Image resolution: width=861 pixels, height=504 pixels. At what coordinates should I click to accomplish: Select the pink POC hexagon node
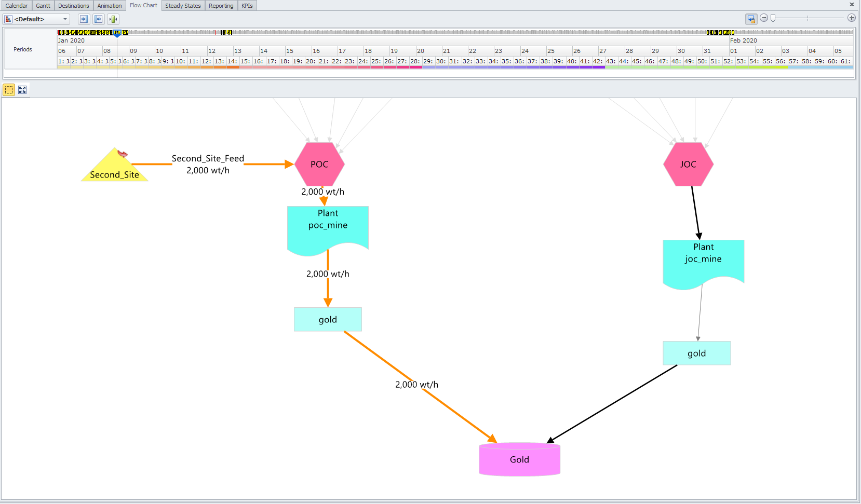point(319,164)
